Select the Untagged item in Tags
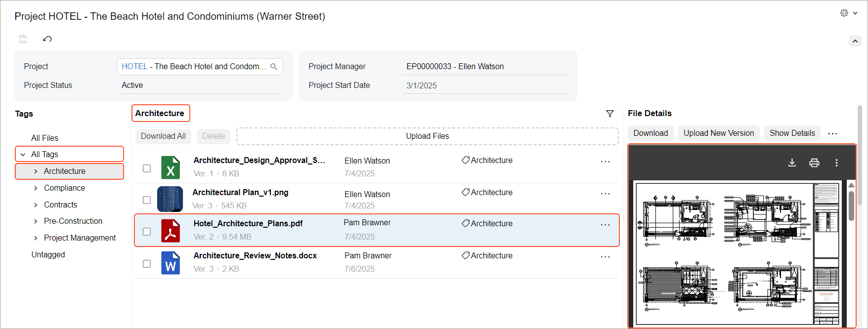The height and width of the screenshot is (329, 868). (x=48, y=254)
